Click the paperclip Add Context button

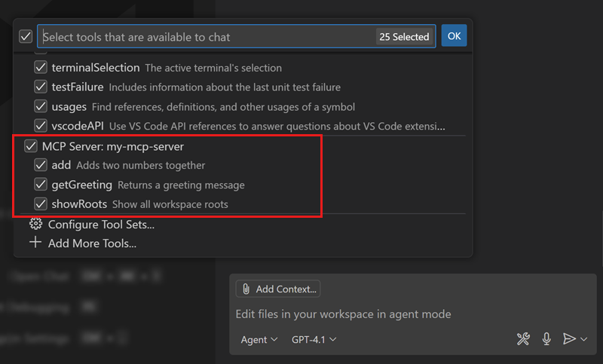(x=278, y=289)
